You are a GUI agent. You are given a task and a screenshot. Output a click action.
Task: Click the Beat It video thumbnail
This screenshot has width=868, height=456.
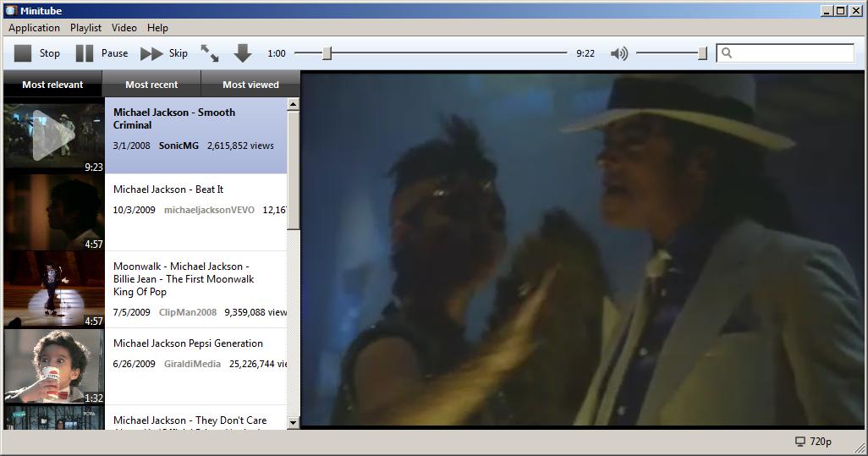tap(54, 212)
